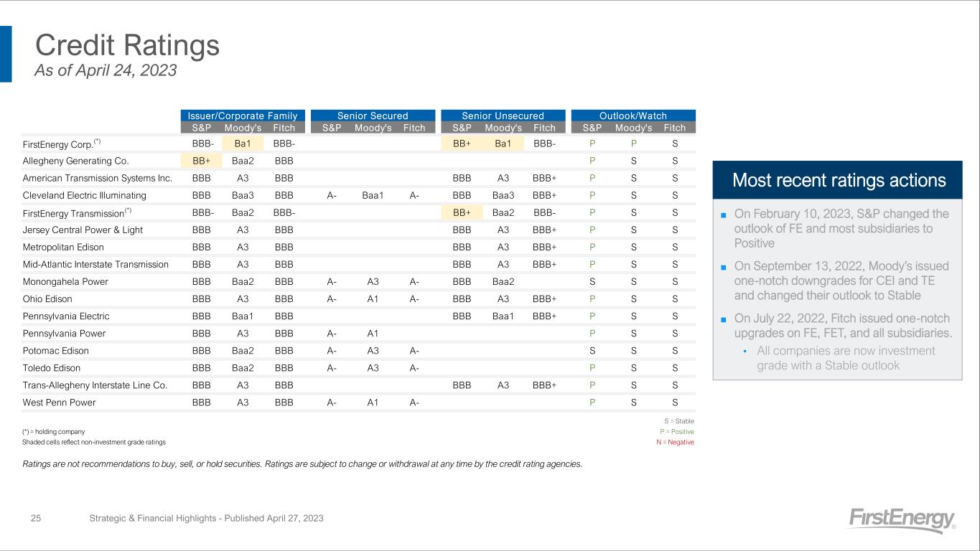Click the green P = Positive legend entry

[677, 431]
